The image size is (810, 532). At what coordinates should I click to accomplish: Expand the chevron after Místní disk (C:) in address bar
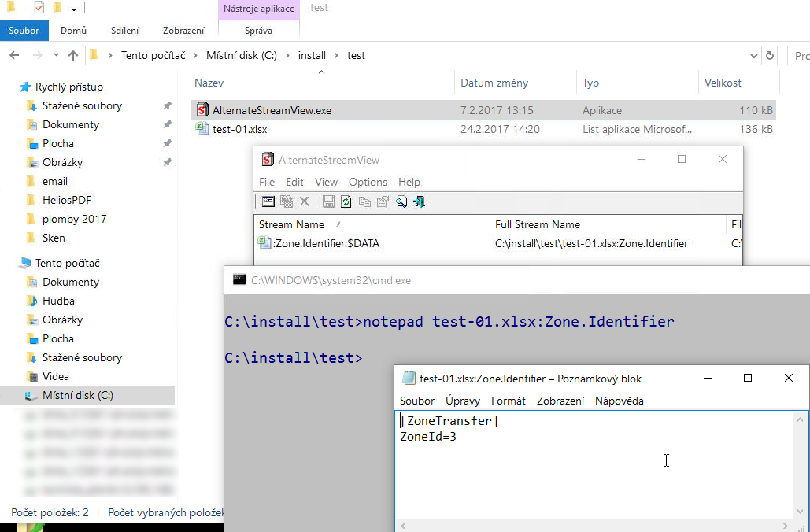[288, 55]
